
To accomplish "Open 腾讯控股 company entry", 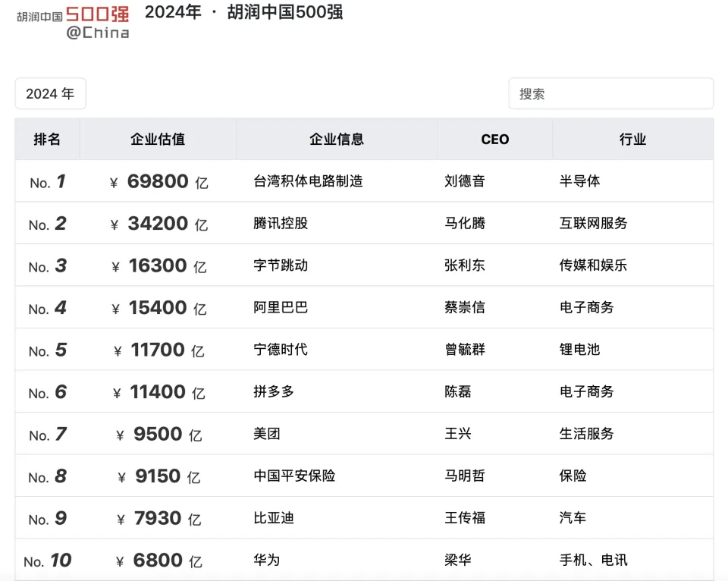I will pyautogui.click(x=281, y=224).
